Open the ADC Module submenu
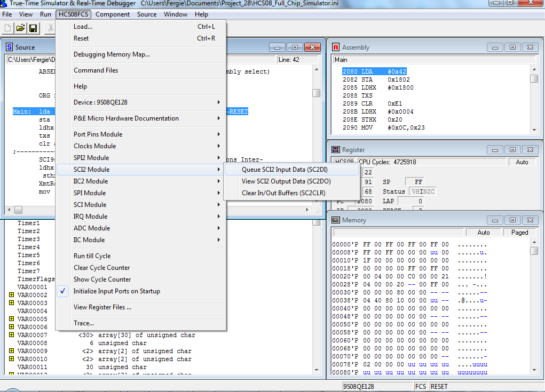 (92, 228)
